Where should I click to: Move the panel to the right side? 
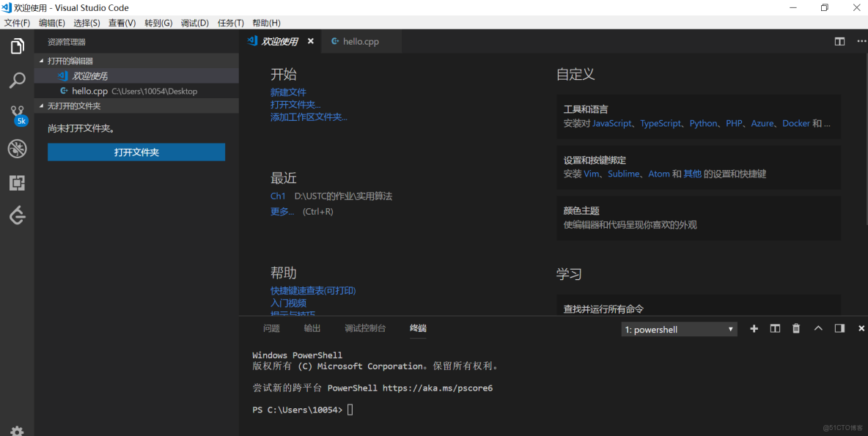pos(839,329)
